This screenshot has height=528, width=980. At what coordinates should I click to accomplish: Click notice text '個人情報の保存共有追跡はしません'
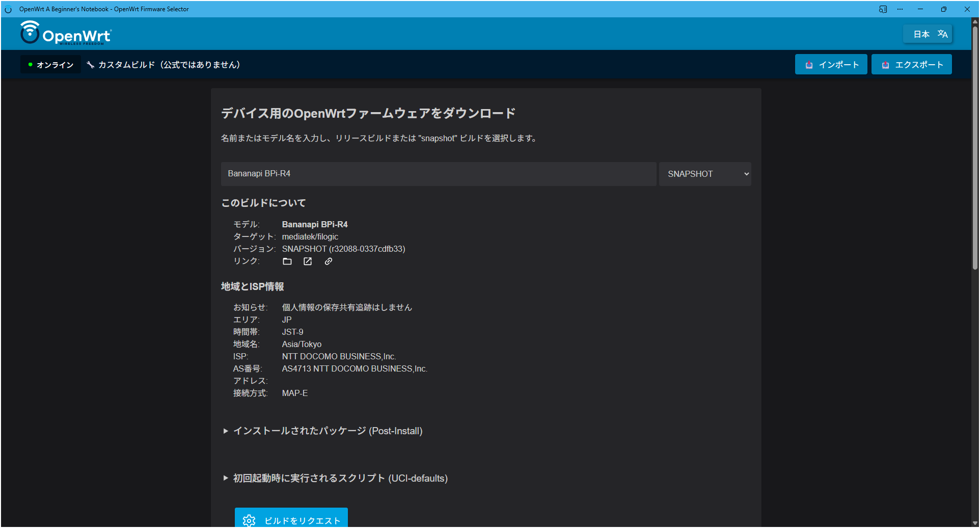coord(347,307)
